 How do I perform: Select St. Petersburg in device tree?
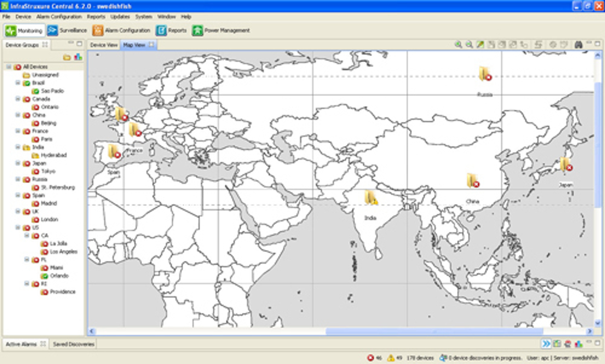58,187
